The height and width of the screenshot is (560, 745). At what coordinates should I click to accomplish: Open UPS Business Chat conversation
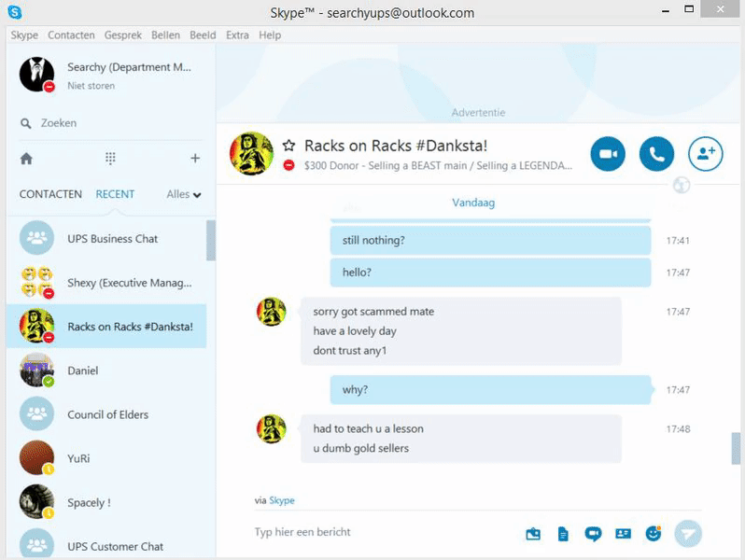tap(106, 238)
